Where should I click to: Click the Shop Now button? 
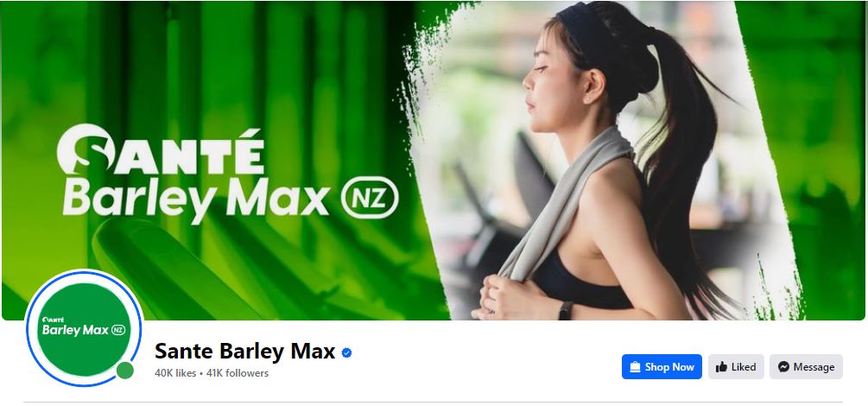click(x=662, y=366)
